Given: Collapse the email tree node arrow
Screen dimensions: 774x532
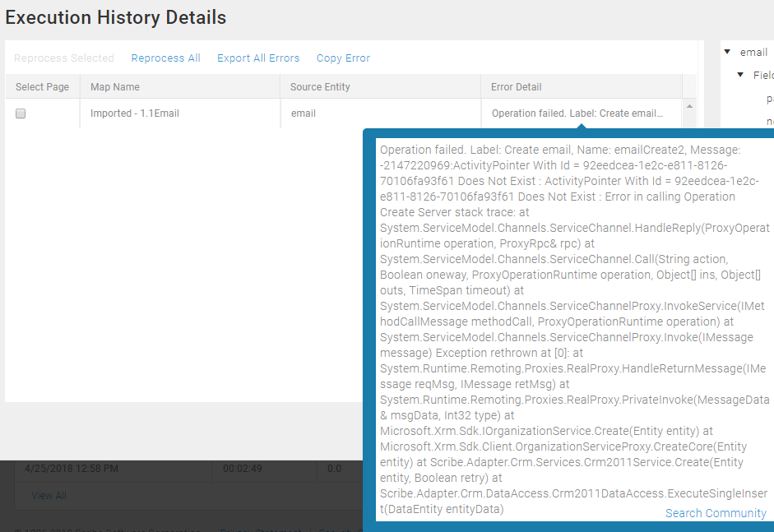Looking at the screenshot, I should coord(727,53).
